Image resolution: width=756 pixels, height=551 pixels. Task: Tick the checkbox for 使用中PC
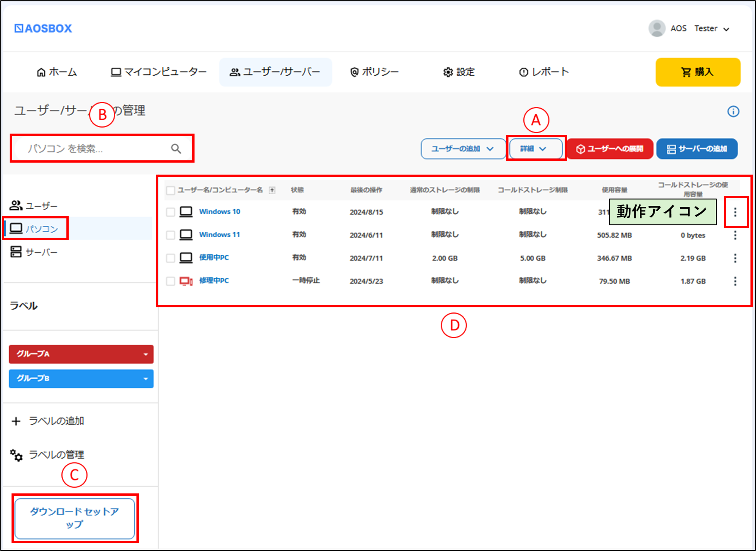(171, 258)
